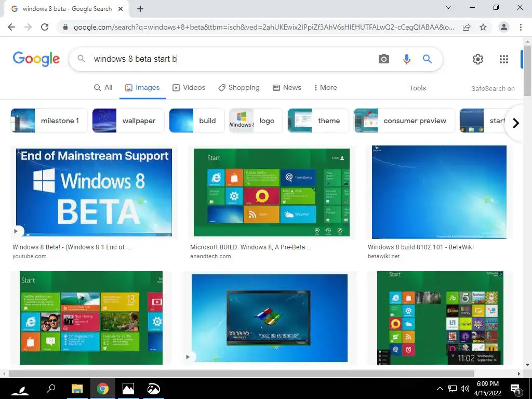The height and width of the screenshot is (399, 532).
Task: Click the browser forward arrow
Action: (x=28, y=27)
